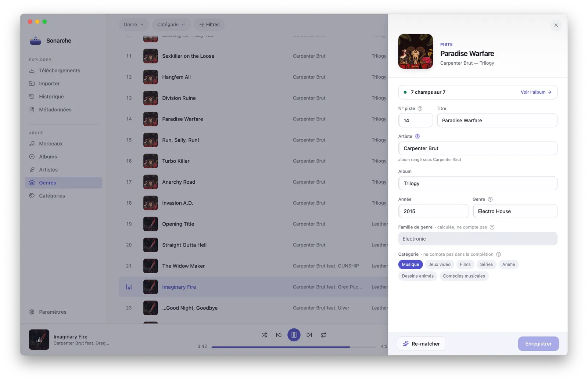Select the Turbo Killer track row
The width and height of the screenshot is (588, 382).
(x=253, y=161)
